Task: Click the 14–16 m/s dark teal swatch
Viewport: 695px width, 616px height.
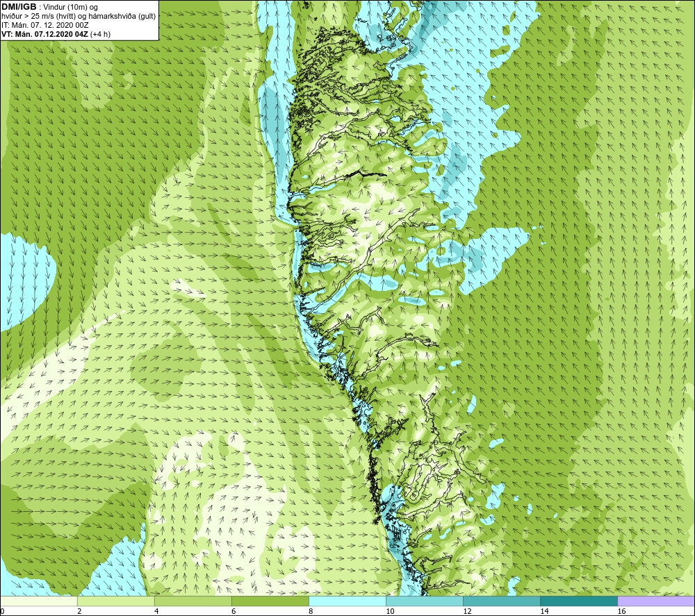Action: [579, 601]
